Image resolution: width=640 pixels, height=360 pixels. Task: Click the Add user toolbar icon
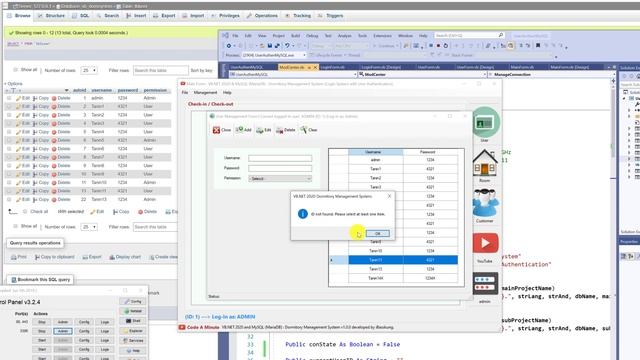pyautogui.click(x=244, y=130)
